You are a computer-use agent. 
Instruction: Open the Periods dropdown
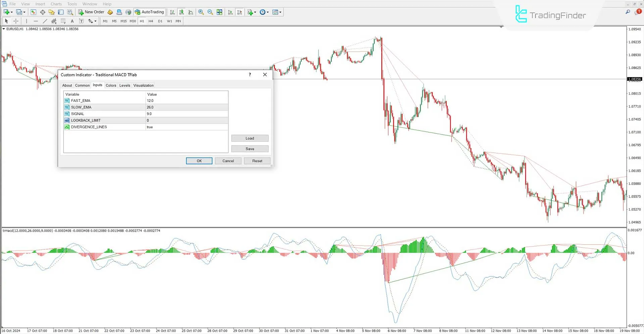(264, 12)
